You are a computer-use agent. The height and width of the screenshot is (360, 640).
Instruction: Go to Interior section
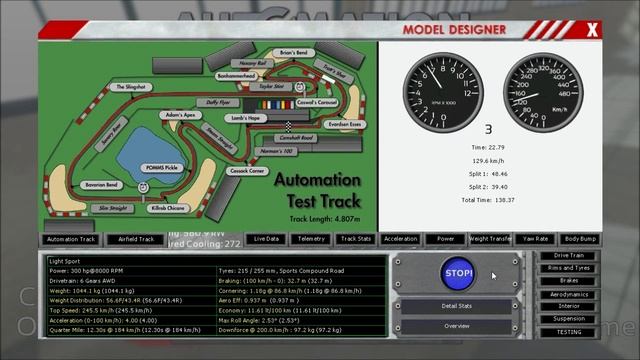click(569, 306)
